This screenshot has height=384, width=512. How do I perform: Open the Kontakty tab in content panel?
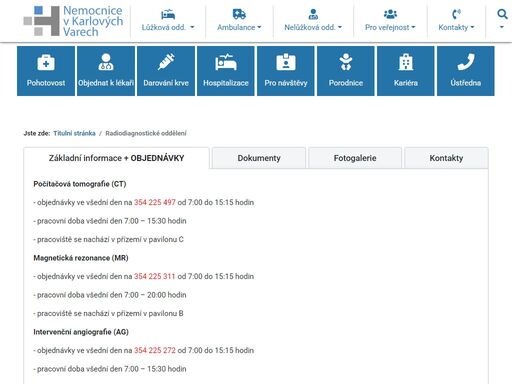(446, 158)
